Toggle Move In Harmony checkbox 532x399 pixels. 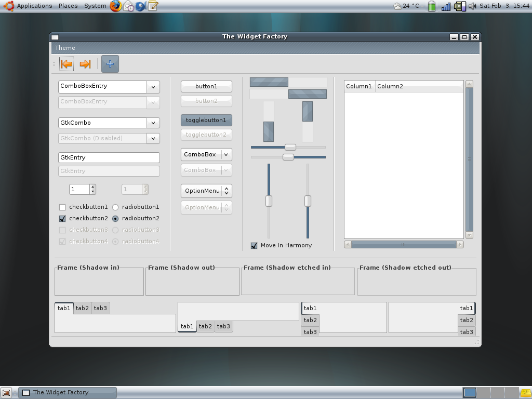tap(254, 246)
